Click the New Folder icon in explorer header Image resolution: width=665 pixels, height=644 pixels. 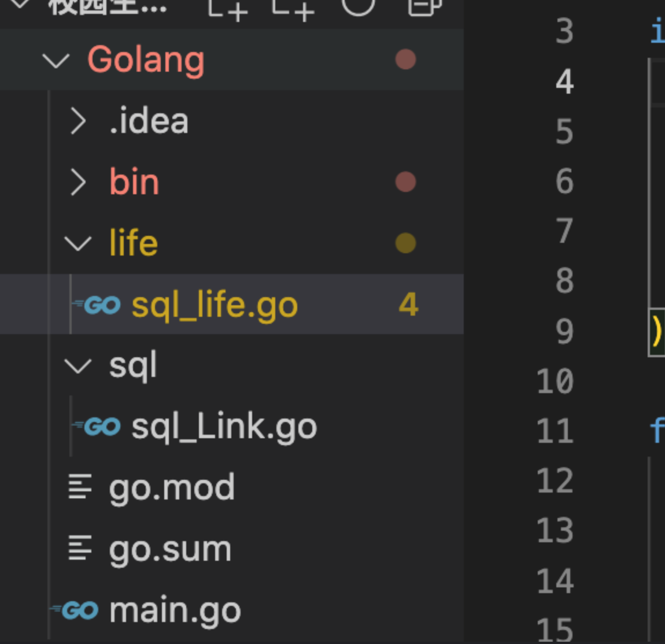click(294, 8)
